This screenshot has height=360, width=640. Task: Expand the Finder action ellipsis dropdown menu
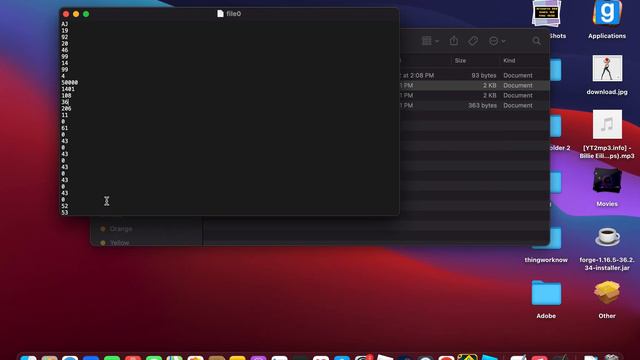[x=497, y=41]
